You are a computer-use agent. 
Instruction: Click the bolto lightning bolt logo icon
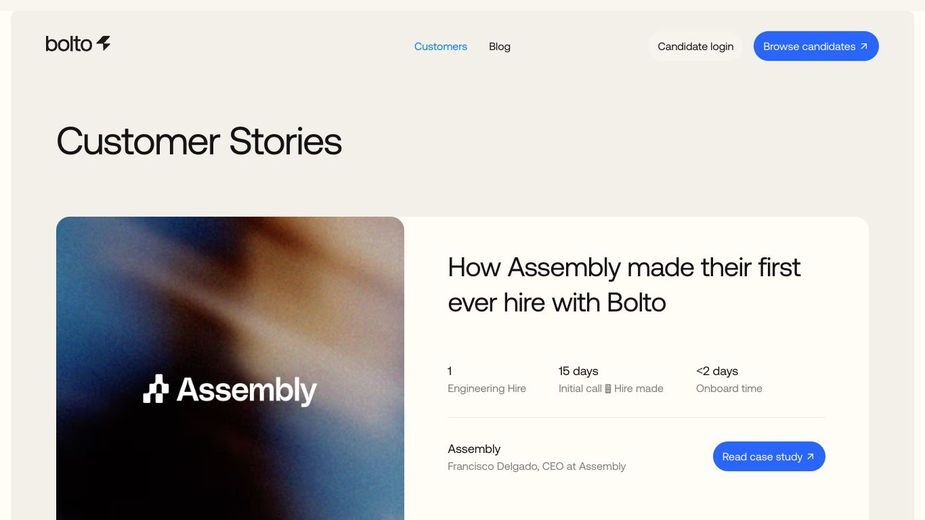point(104,42)
